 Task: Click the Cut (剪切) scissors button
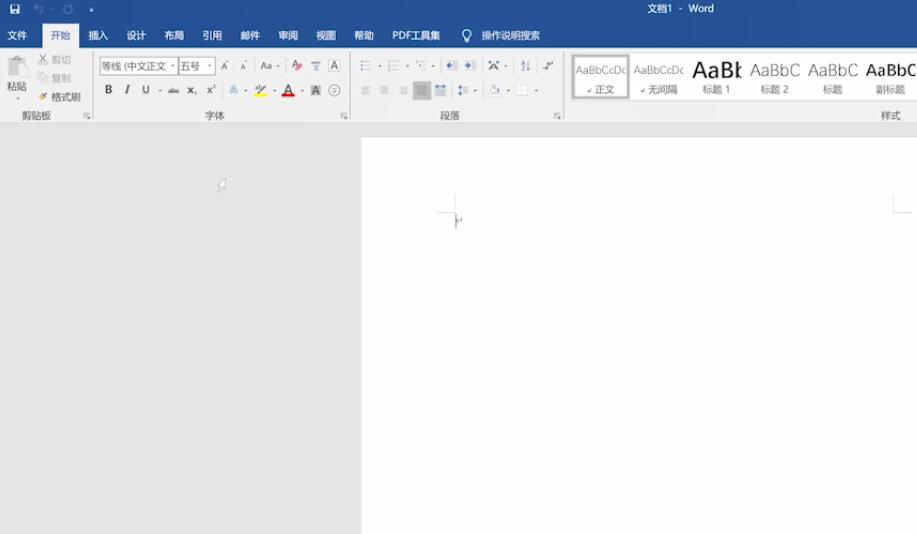coord(54,59)
